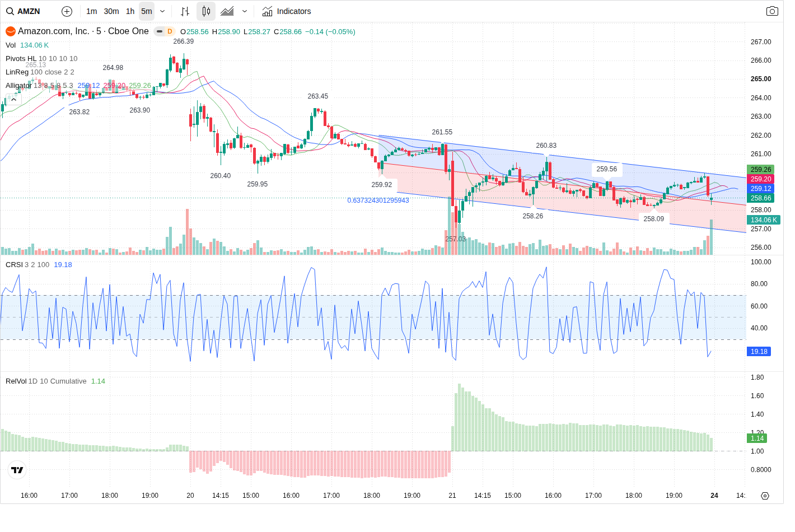Viewport: 795px width, 532px height.
Task: Click the 263.45 pivot high label
Action: pyautogui.click(x=318, y=96)
